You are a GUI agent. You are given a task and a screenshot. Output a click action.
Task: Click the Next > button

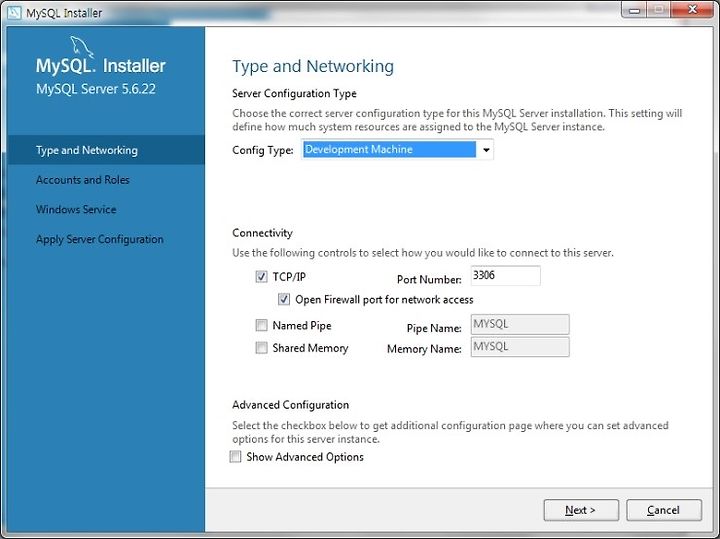[581, 510]
